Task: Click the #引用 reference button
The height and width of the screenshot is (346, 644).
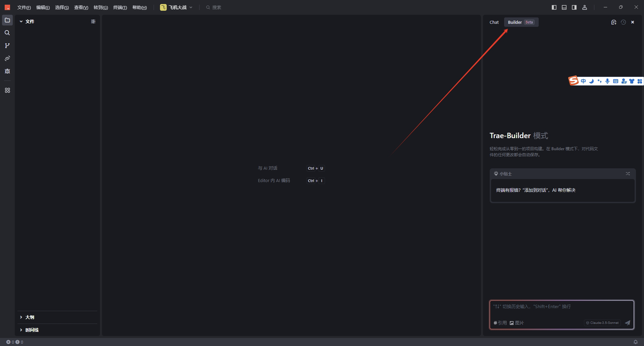Action: (500, 323)
